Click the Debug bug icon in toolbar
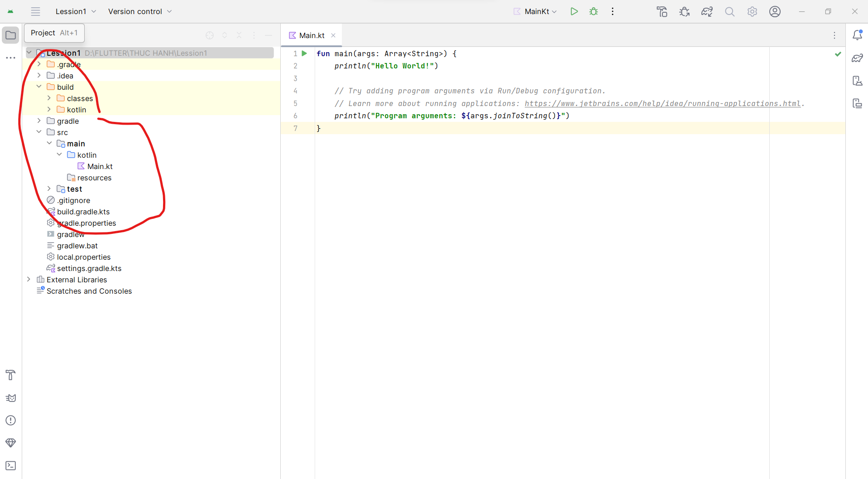This screenshot has height=479, width=868. (593, 11)
